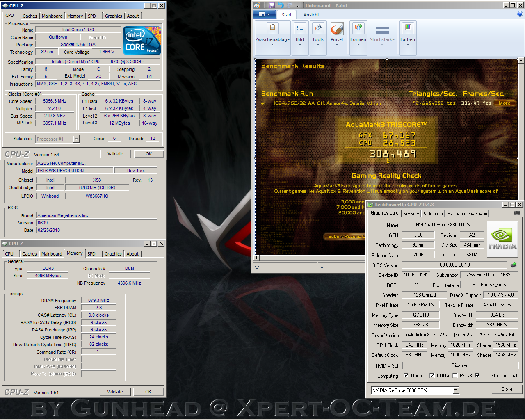
Task: Click the selection size icon in Paint's status bar
Action: click(x=322, y=267)
